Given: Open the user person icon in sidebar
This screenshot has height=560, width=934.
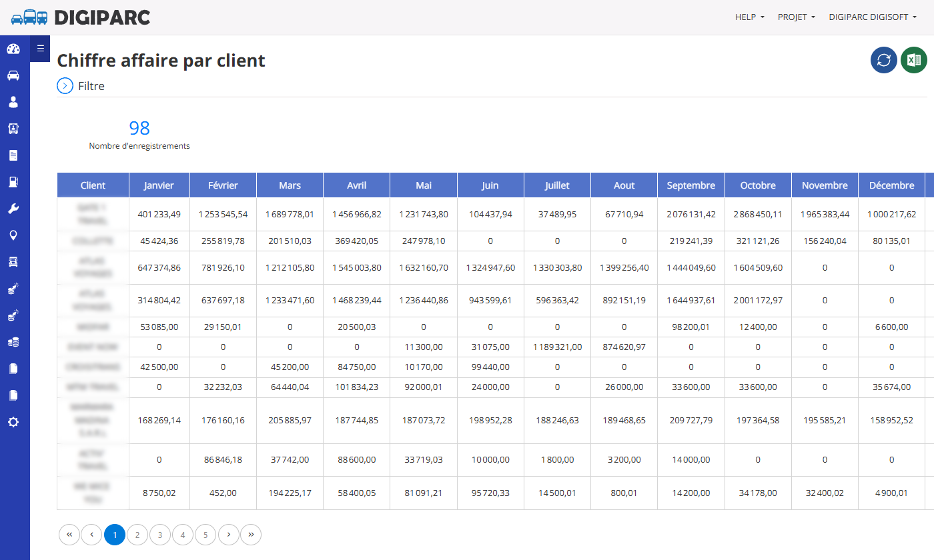Looking at the screenshot, I should [x=13, y=102].
